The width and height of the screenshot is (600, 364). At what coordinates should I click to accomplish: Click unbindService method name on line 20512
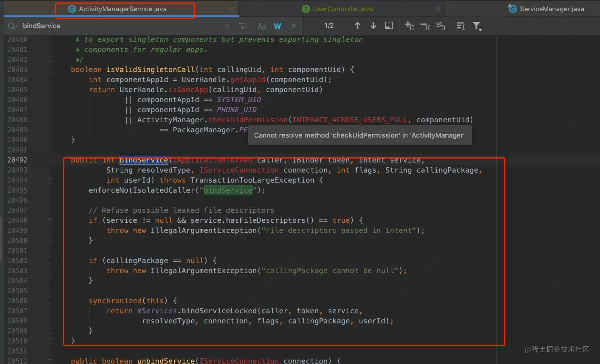click(166, 361)
